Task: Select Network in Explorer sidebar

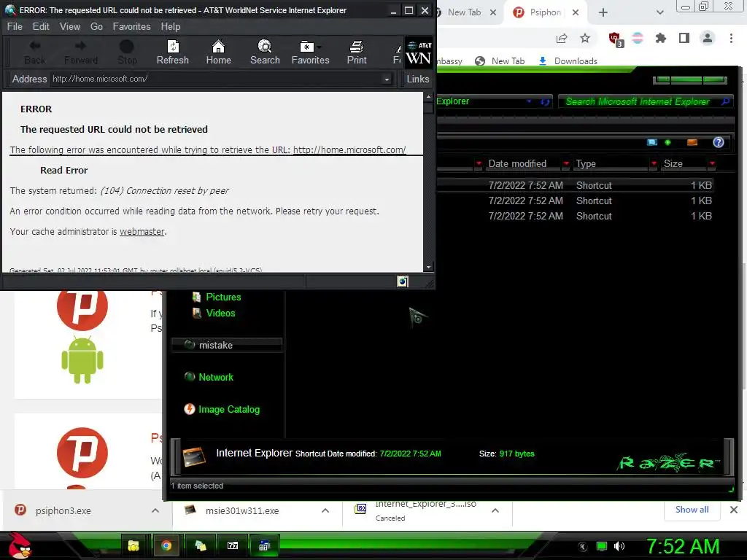Action: click(x=216, y=377)
